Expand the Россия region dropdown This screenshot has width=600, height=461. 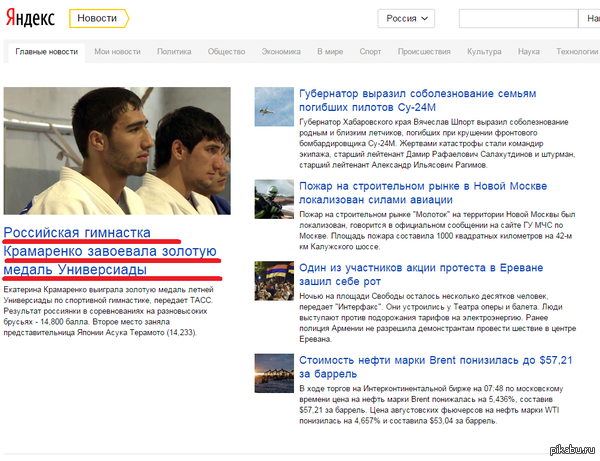click(x=407, y=18)
